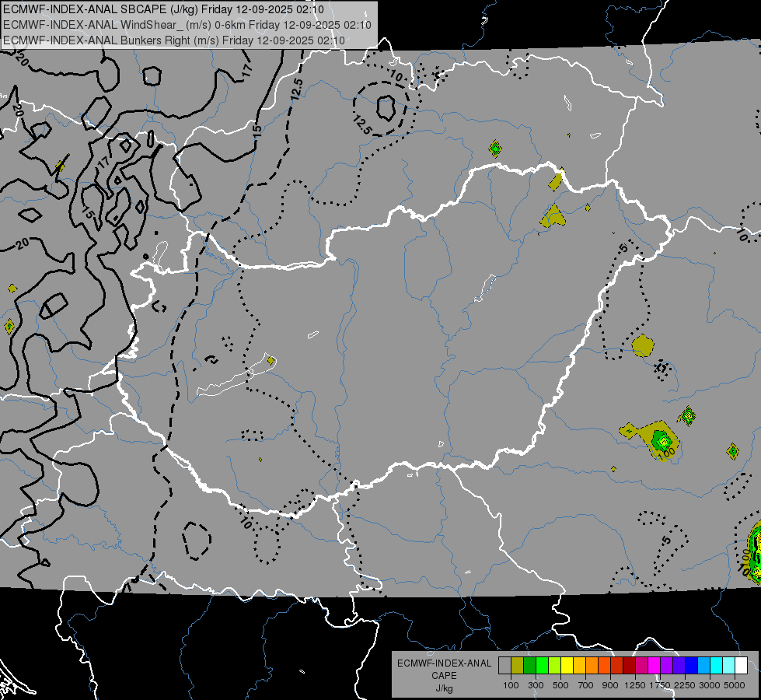The image size is (761, 700).
Task: Click the legend title ECMWF-INDEX-ANAL
Action: click(444, 663)
